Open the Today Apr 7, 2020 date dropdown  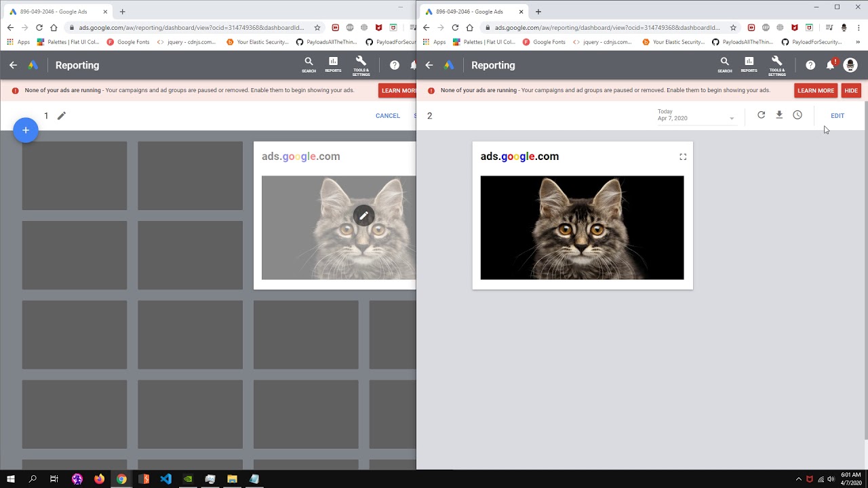696,115
